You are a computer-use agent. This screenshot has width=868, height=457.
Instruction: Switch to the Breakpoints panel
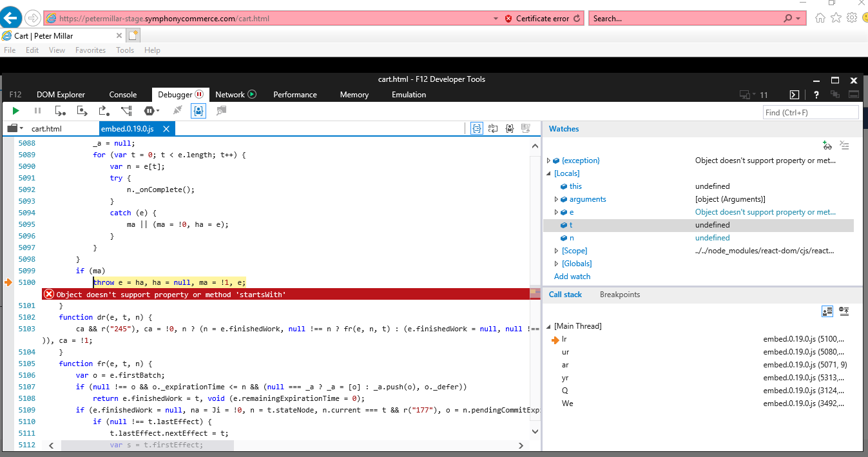click(620, 295)
